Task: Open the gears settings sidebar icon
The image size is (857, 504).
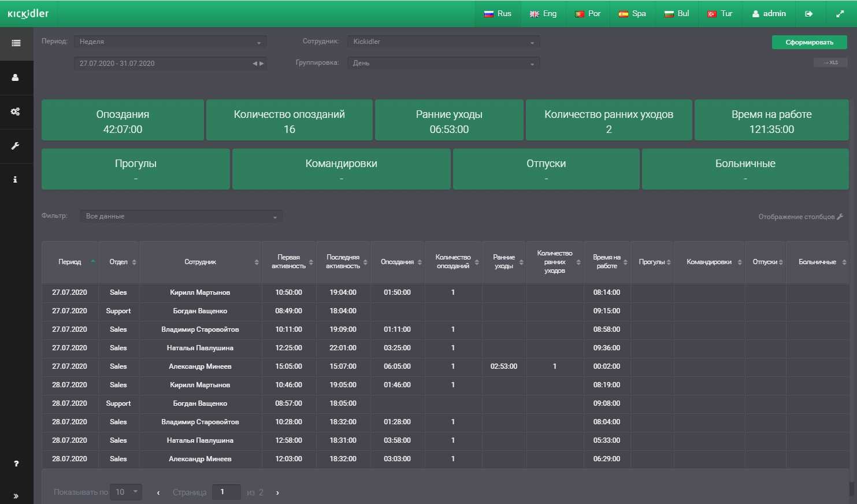Action: pyautogui.click(x=16, y=112)
